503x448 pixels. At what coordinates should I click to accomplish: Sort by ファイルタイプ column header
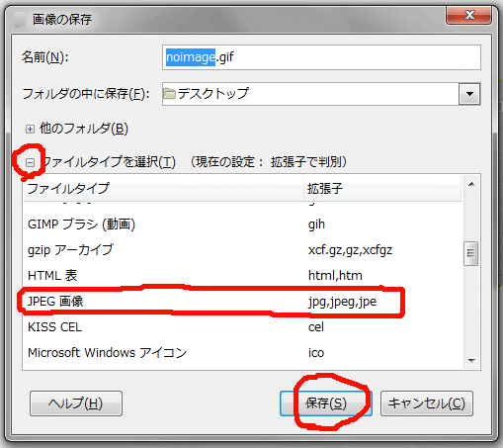coord(163,189)
